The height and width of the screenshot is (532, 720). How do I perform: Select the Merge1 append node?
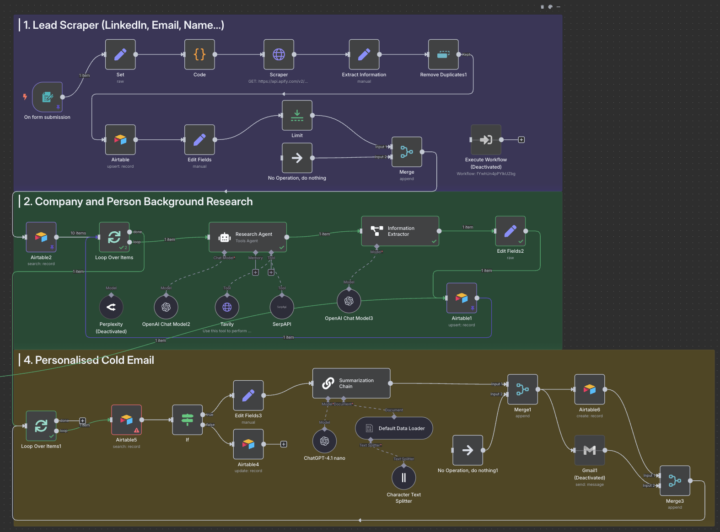(523, 389)
